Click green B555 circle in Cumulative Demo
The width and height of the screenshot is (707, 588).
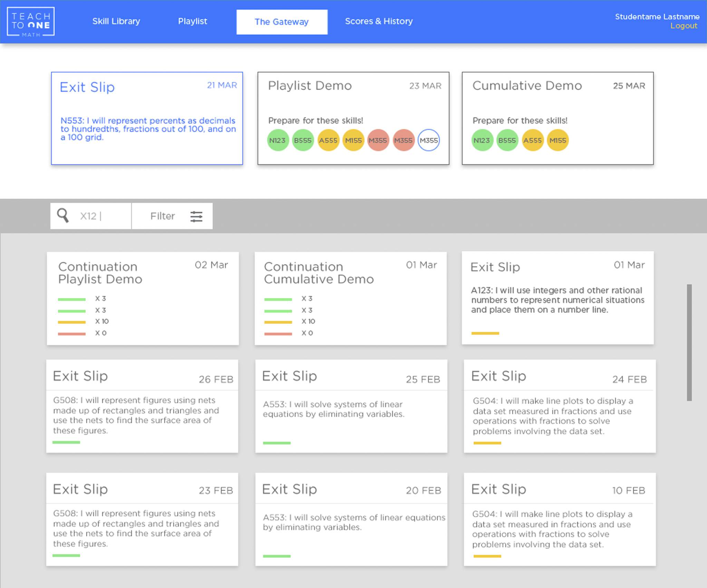[x=507, y=140]
